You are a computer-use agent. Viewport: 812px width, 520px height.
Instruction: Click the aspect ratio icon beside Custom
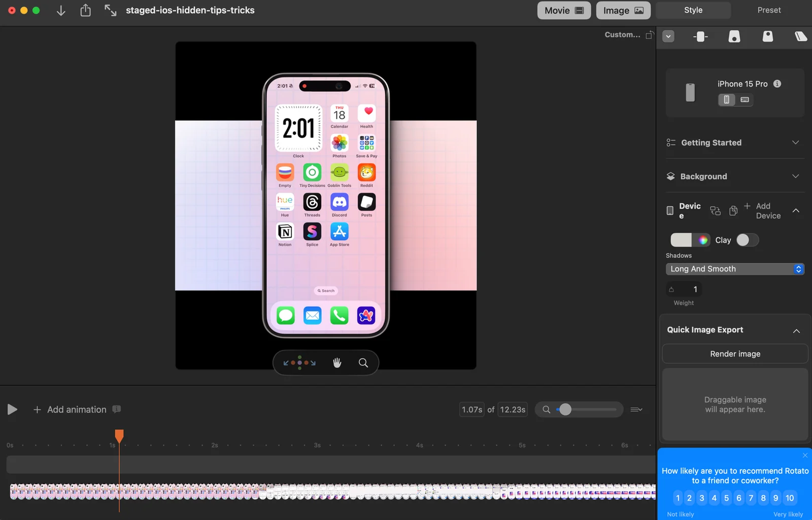pos(650,35)
